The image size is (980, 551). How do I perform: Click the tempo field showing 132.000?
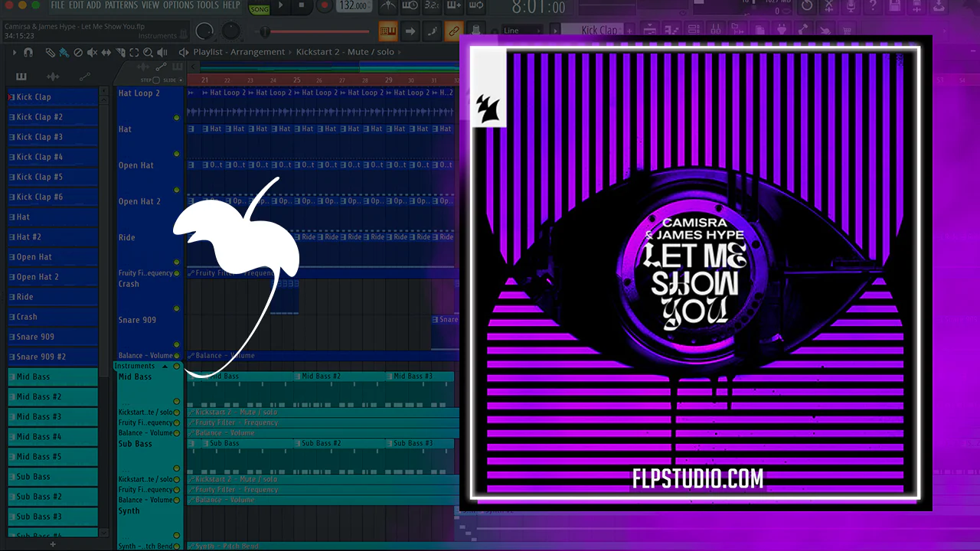pos(352,6)
